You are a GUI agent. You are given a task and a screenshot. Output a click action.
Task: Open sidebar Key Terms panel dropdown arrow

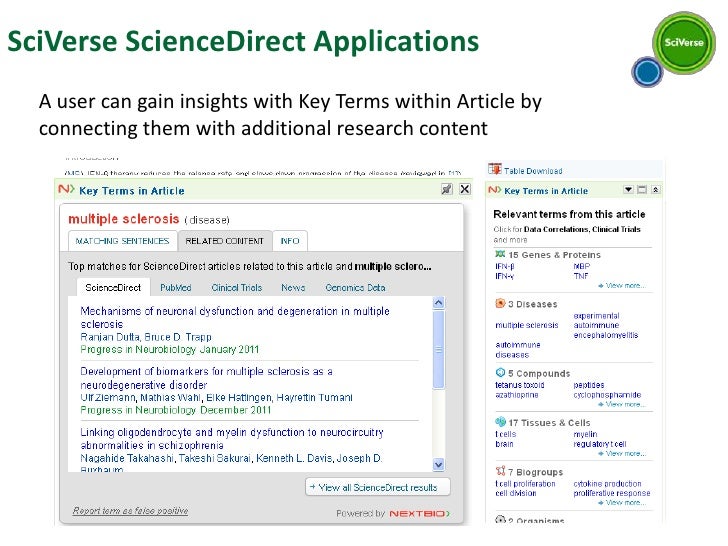(628, 189)
